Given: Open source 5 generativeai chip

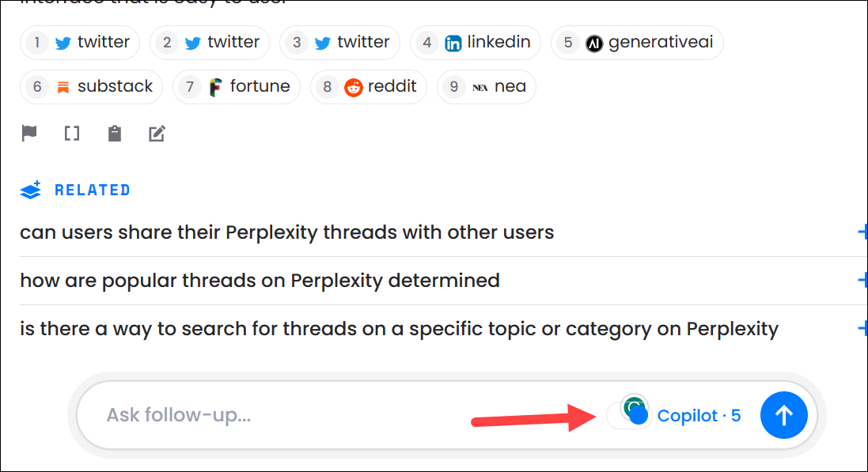Looking at the screenshot, I should pos(637,43).
